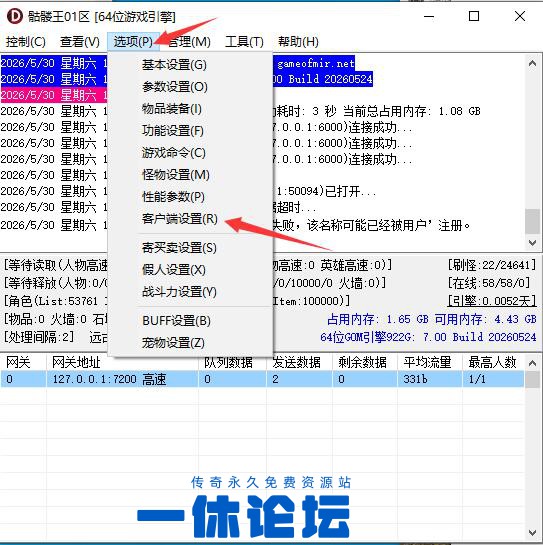Click the underlined [引擎:0.0052天] text
This screenshot has height=545, width=543.
click(x=492, y=301)
